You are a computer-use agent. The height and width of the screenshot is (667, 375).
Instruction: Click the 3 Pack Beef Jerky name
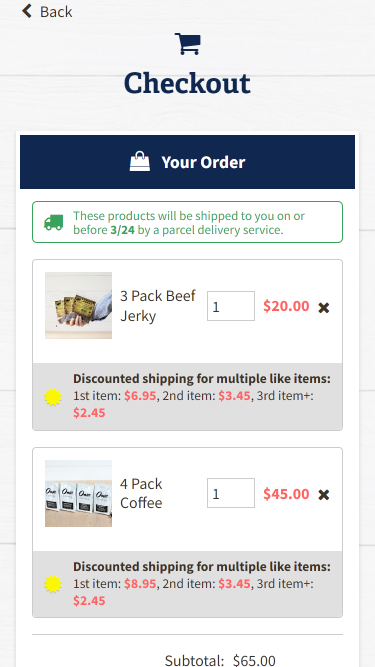tap(158, 306)
